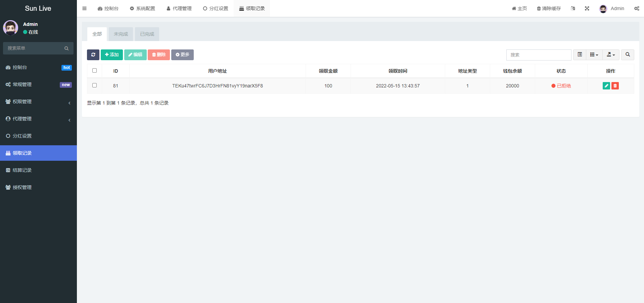Click the table 搜索 input field
This screenshot has width=644, height=303.
pos(539,55)
